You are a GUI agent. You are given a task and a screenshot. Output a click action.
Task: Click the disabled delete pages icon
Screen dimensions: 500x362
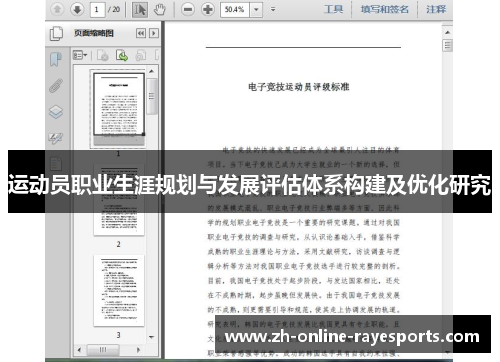point(103,55)
